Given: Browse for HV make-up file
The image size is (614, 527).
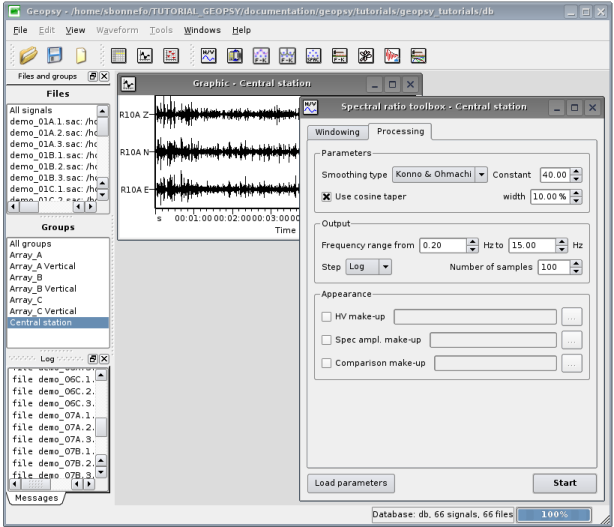Looking at the screenshot, I should click(x=572, y=317).
